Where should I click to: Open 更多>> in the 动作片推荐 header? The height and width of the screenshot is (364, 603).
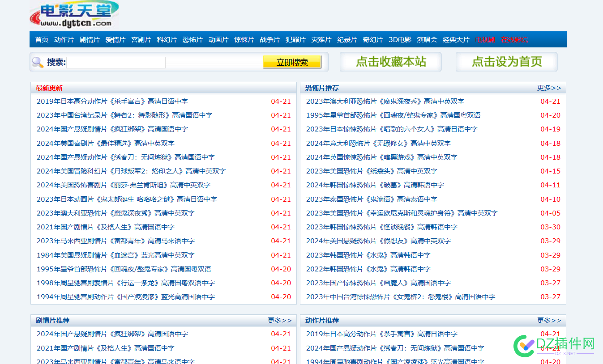tap(549, 321)
